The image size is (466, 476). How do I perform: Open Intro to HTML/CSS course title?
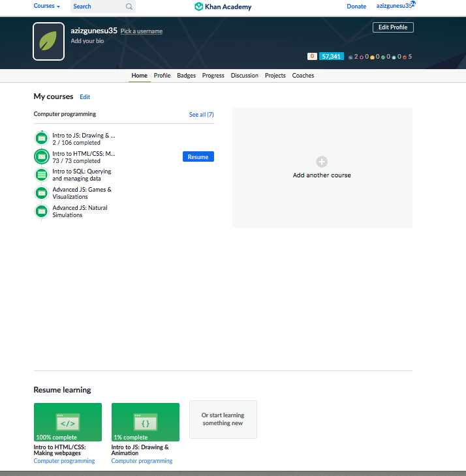pos(84,154)
